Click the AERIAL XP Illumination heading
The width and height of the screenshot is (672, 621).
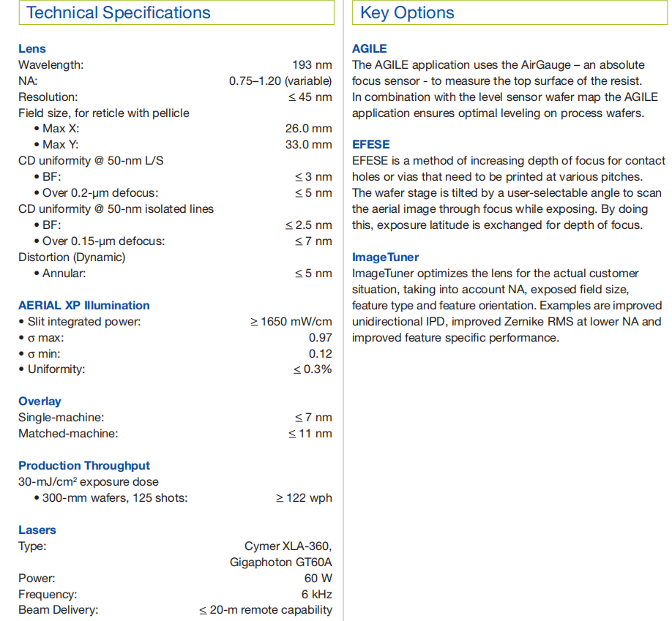coord(84,305)
